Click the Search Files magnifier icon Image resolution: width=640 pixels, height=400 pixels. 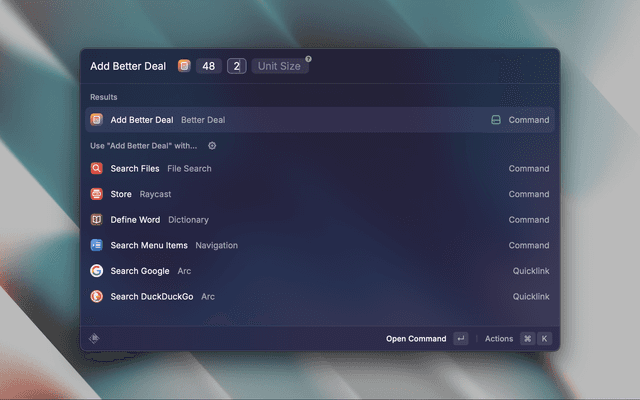point(97,169)
